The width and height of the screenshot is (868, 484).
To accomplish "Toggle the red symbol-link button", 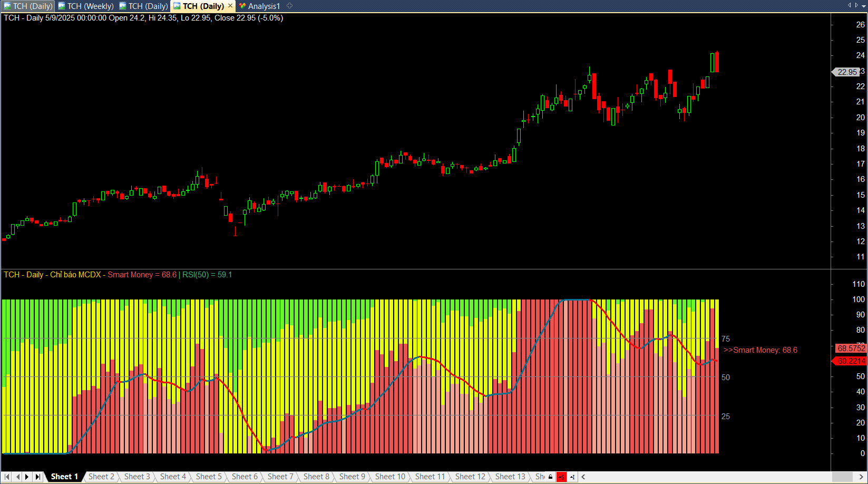I will click(x=561, y=477).
